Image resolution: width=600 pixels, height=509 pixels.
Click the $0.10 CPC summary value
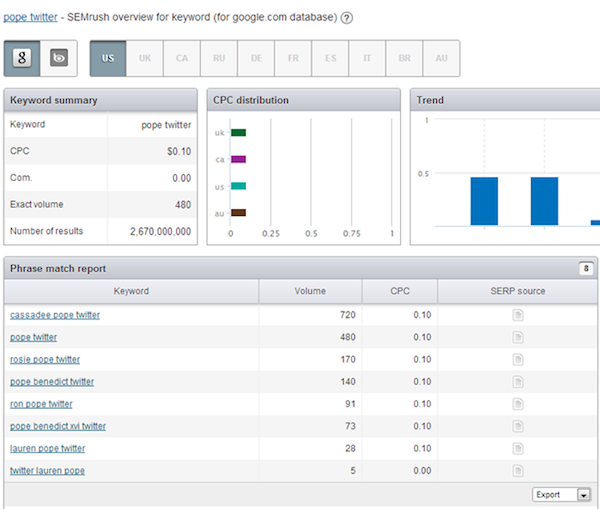[179, 152]
